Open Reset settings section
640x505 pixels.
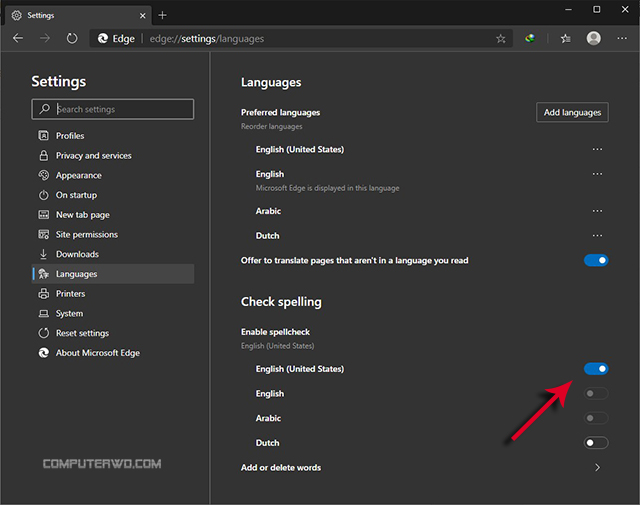coord(113,333)
